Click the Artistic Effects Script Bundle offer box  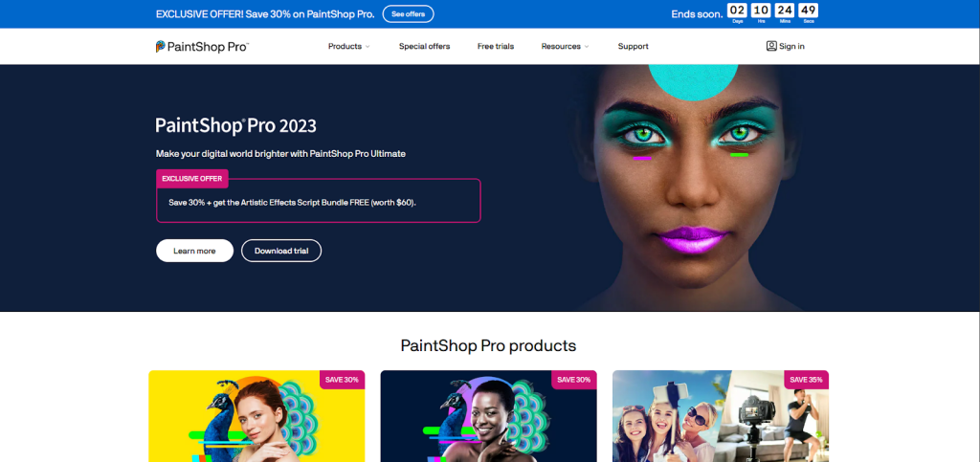318,201
